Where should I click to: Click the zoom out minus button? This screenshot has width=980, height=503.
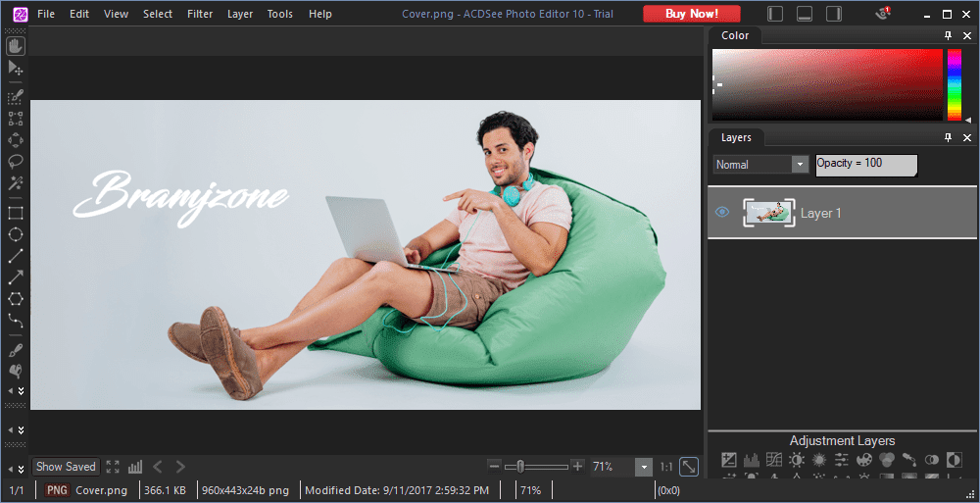494,467
